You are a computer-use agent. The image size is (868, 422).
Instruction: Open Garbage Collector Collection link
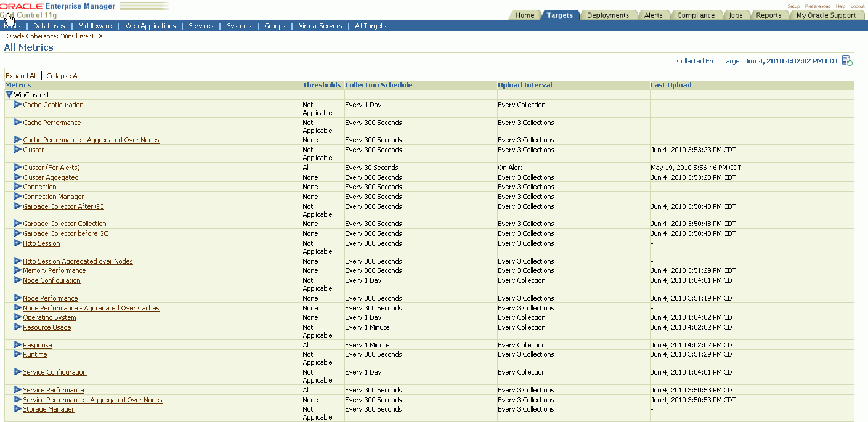(x=65, y=224)
